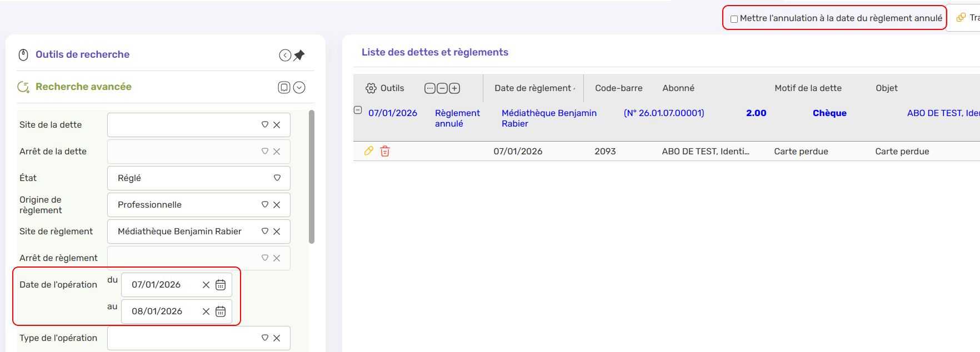Edit the Carte perdue debt with pencil icon
The width and height of the screenshot is (980, 352).
pos(368,151)
